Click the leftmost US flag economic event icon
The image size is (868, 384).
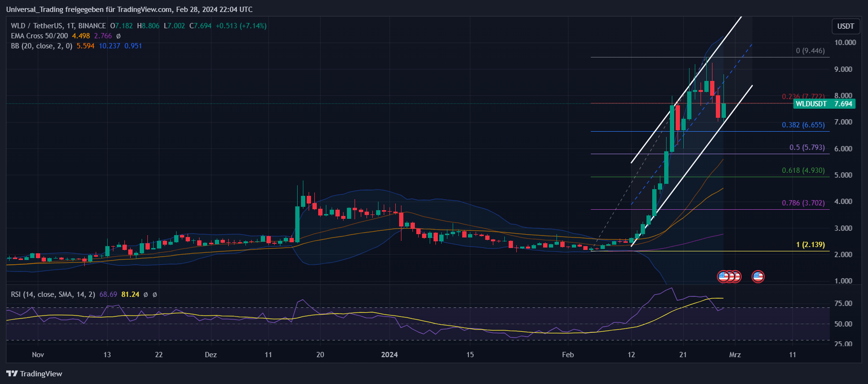tap(723, 276)
